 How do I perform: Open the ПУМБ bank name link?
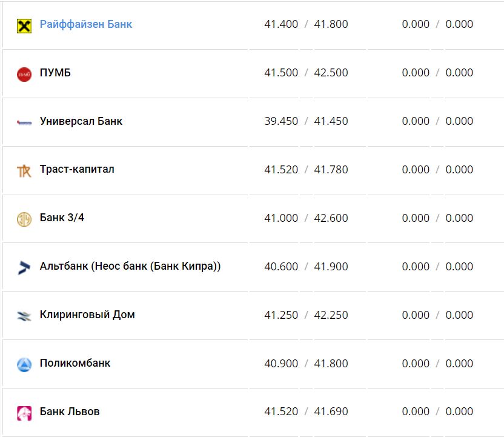click(x=55, y=73)
